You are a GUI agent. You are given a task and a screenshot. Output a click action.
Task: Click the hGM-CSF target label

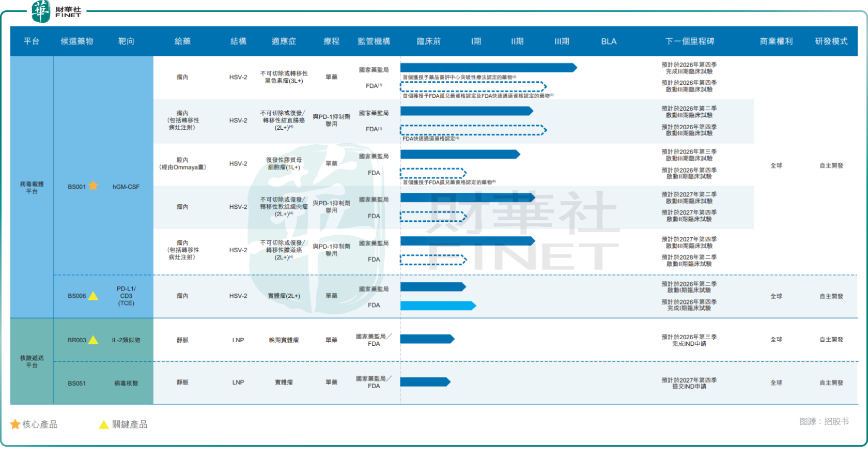(x=126, y=187)
